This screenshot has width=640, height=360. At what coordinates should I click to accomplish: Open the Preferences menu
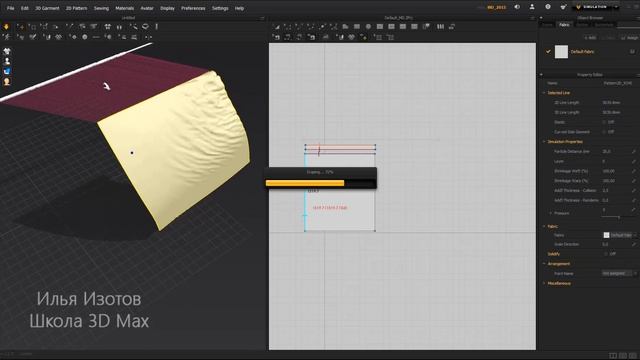coord(193,8)
